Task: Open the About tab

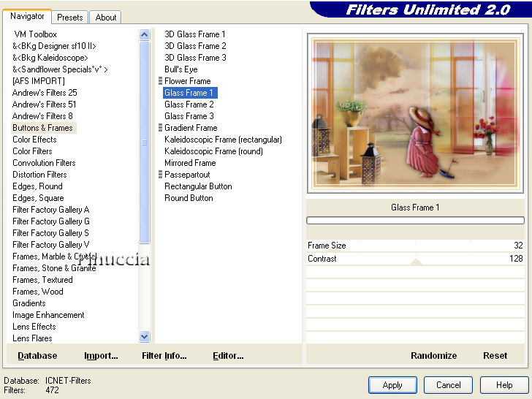Action: pos(105,18)
